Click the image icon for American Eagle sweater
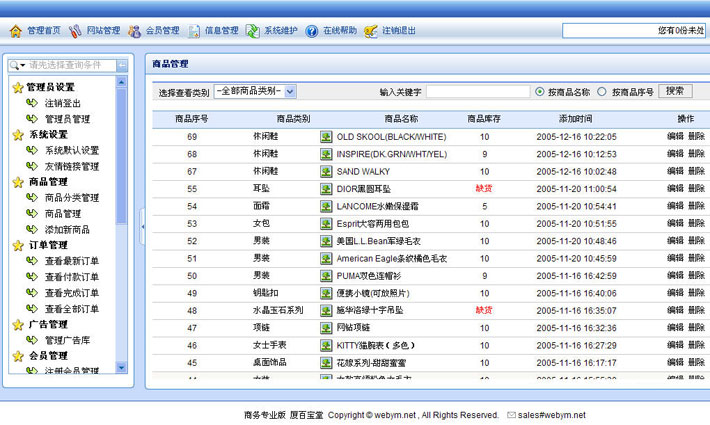This screenshot has height=425, width=710. [x=326, y=258]
